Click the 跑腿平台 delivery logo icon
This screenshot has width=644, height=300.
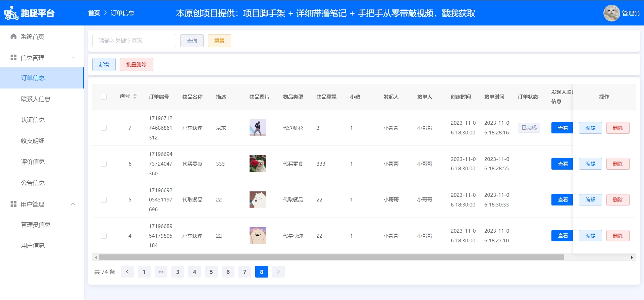[11, 13]
